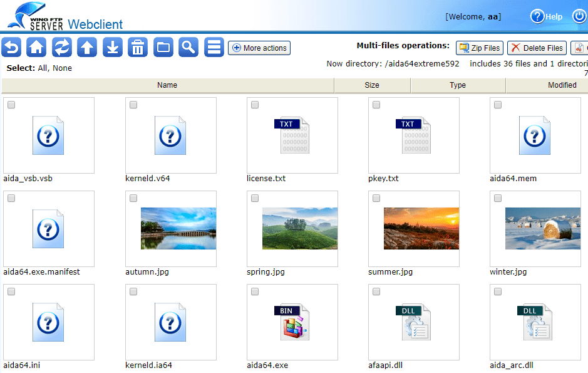Click the Back arrow toolbar icon

pyautogui.click(x=11, y=47)
